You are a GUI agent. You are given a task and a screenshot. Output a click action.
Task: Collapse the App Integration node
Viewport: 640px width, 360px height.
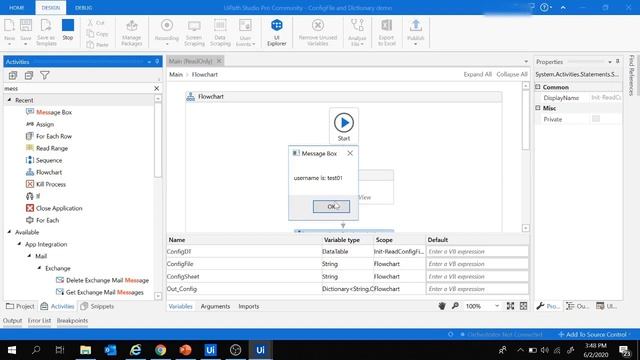tap(19, 244)
